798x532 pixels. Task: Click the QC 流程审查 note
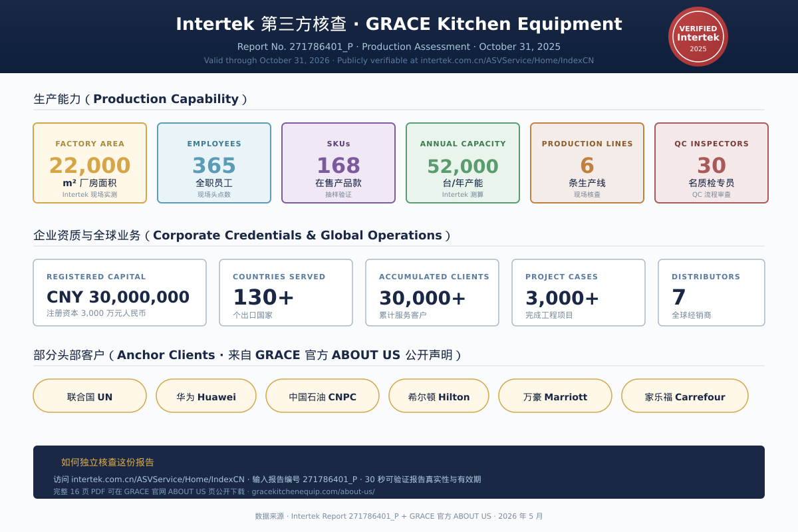pyautogui.click(x=712, y=195)
